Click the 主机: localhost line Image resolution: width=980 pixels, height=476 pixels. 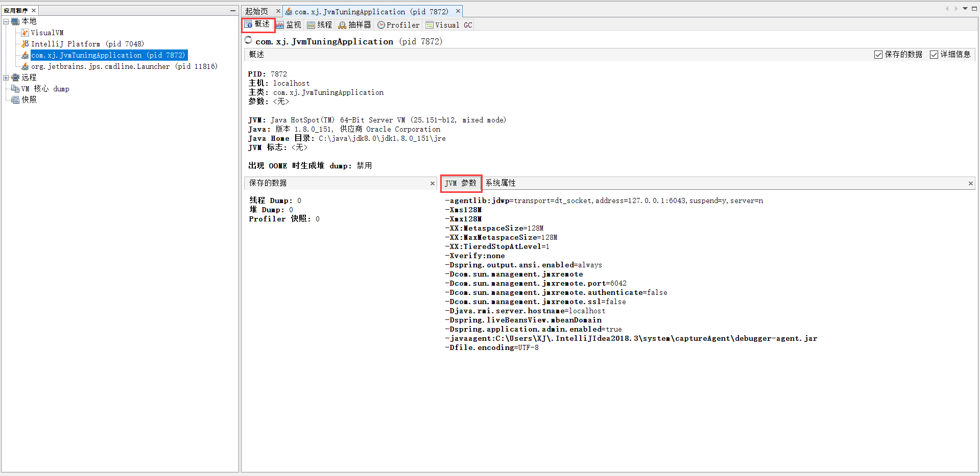pyautogui.click(x=279, y=83)
